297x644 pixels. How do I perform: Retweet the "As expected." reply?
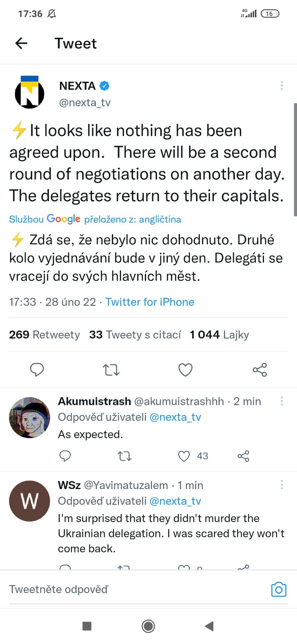click(124, 456)
